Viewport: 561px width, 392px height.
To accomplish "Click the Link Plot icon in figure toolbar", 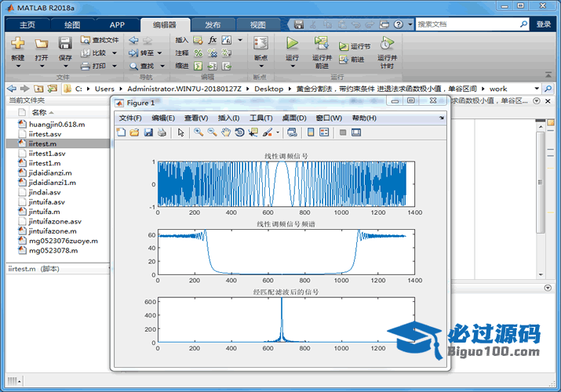I will [292, 132].
